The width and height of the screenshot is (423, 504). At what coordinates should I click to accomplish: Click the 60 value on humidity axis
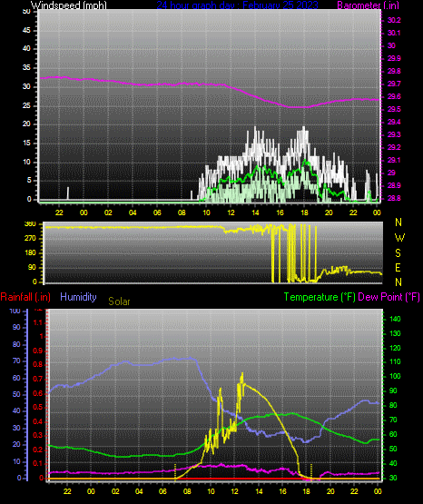click(16, 379)
